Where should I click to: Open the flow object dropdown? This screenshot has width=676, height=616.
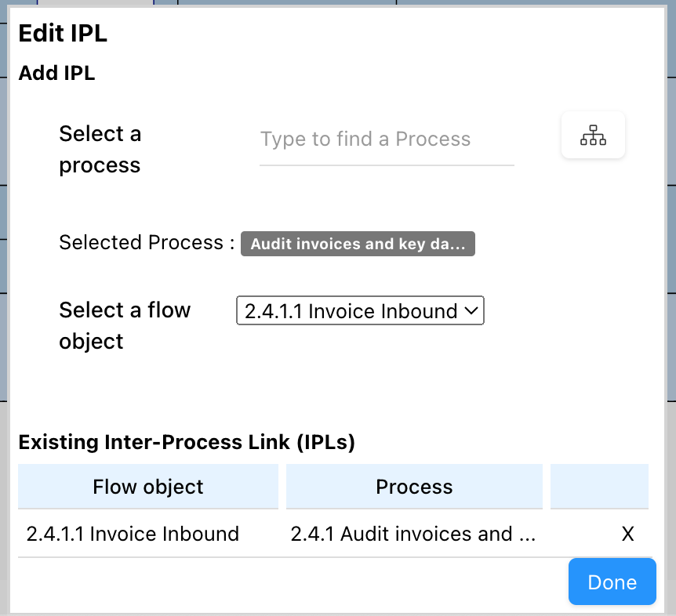coord(360,311)
